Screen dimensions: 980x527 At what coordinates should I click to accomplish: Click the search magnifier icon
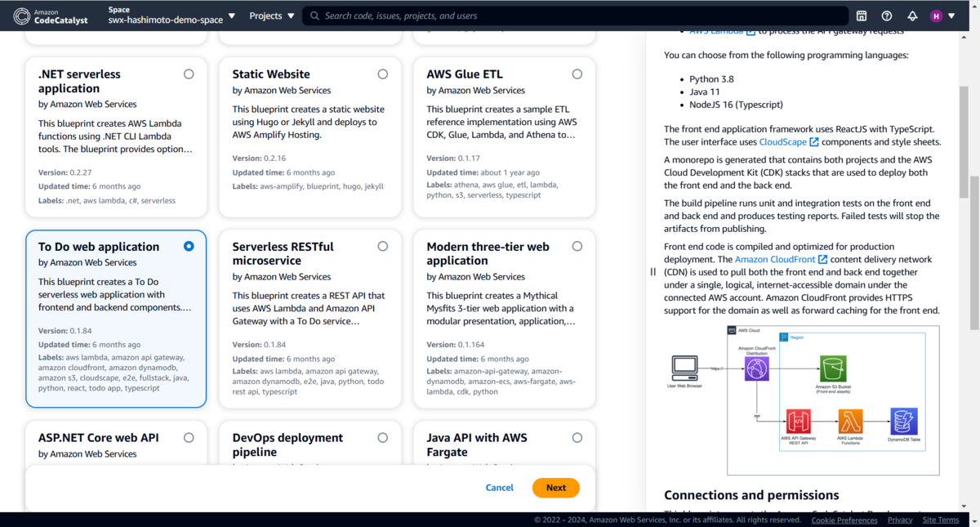click(314, 16)
